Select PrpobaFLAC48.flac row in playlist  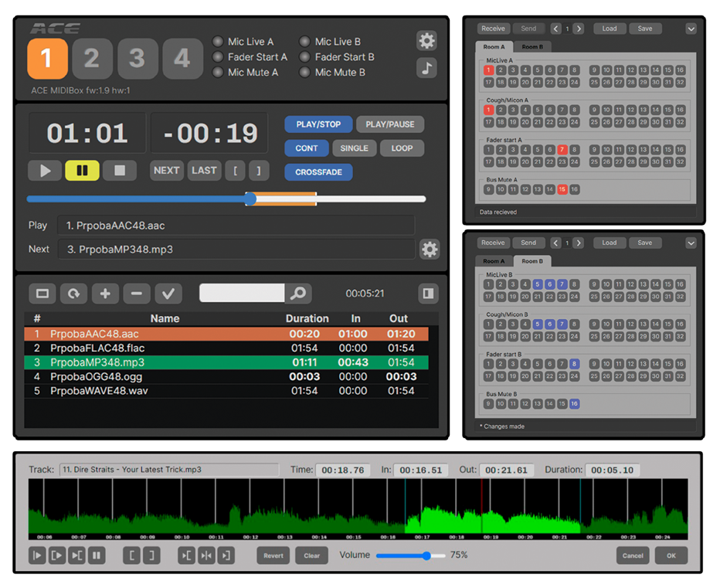(x=226, y=348)
